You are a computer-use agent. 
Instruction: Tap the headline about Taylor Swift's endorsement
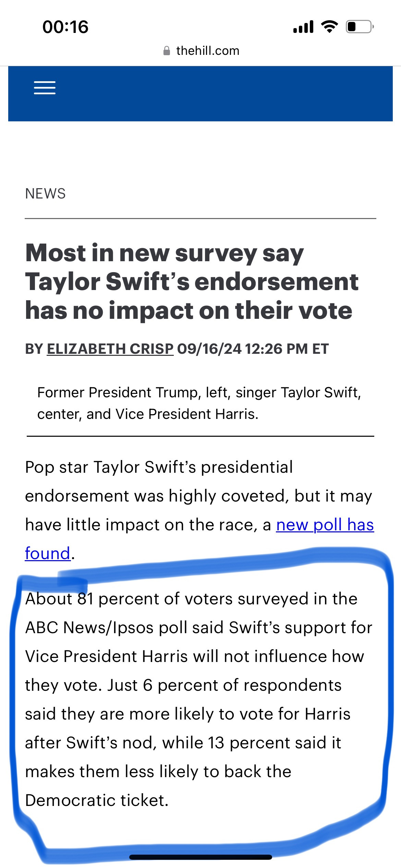click(192, 281)
